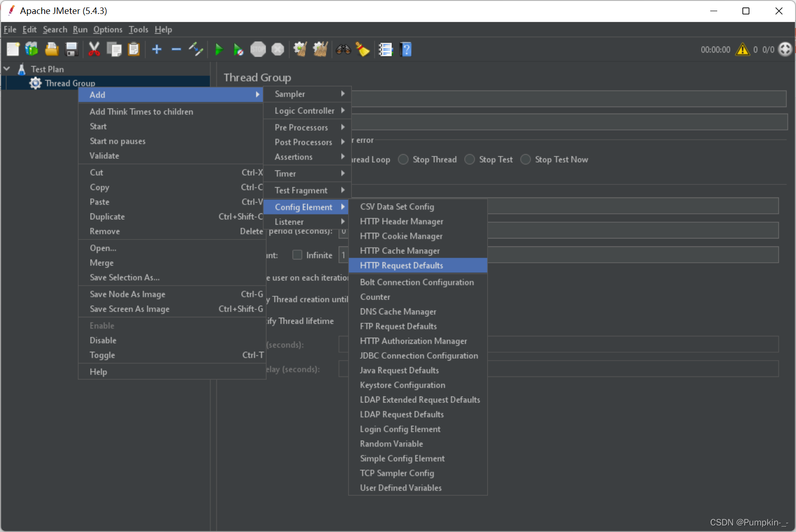Click Disable in the context menu
796x532 pixels.
(x=172, y=340)
